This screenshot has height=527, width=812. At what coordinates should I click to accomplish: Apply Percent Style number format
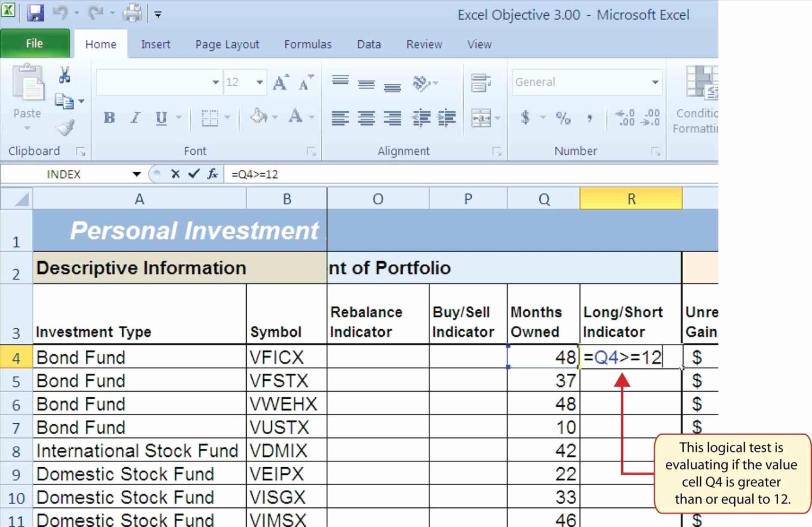pyautogui.click(x=563, y=117)
